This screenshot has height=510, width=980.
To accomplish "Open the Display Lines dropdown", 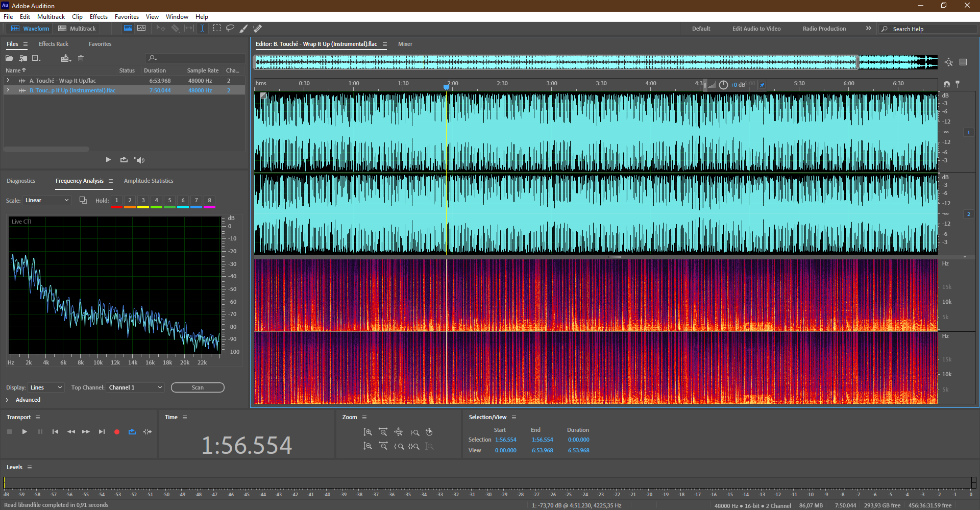I will 45,387.
